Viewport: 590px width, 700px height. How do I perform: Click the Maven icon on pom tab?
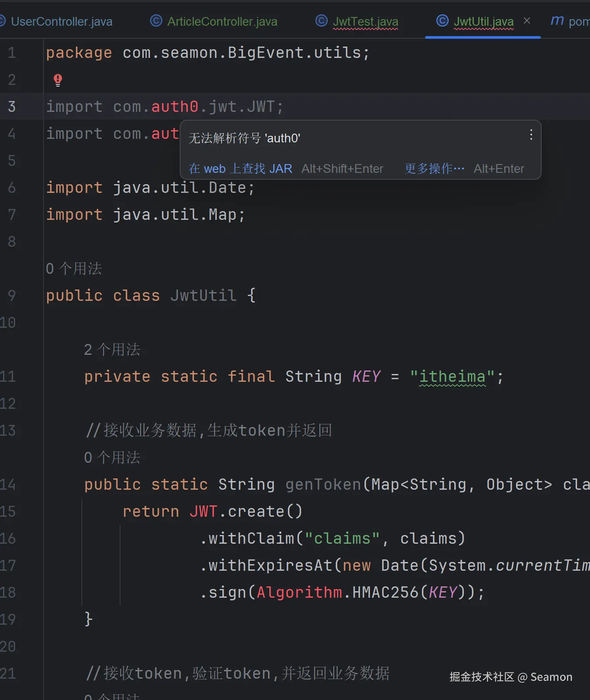coord(557,20)
